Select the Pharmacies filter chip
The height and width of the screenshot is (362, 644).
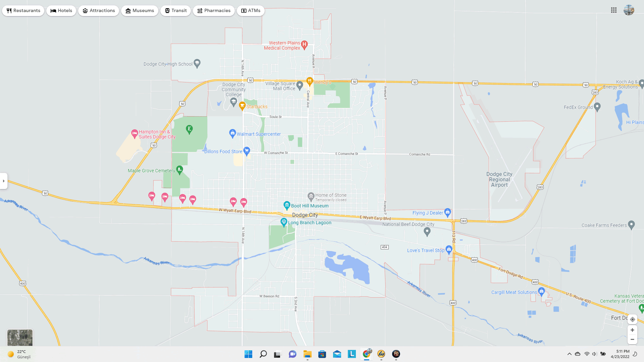[x=214, y=11]
